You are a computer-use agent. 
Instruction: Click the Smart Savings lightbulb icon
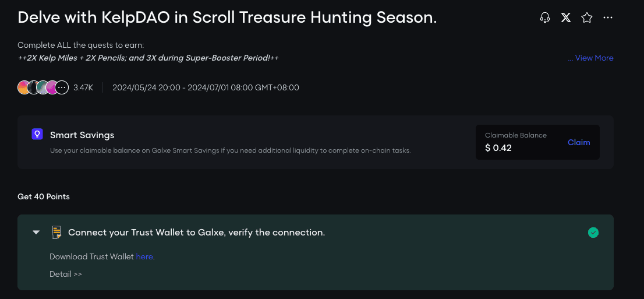(37, 134)
